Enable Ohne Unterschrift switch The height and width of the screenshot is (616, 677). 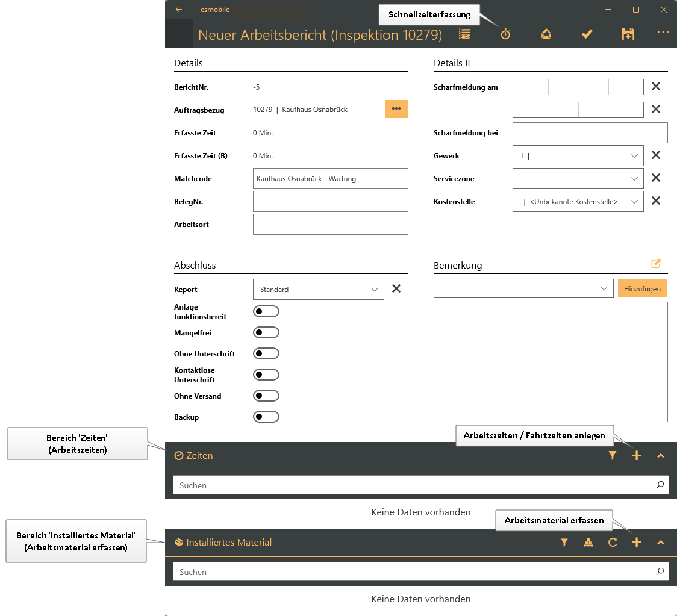266,353
